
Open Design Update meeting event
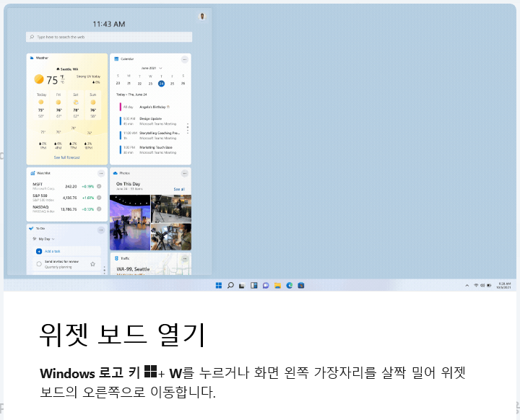point(150,121)
